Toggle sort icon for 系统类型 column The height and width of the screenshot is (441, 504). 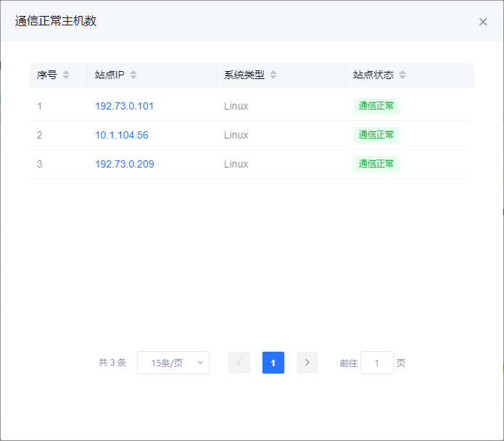pos(273,75)
